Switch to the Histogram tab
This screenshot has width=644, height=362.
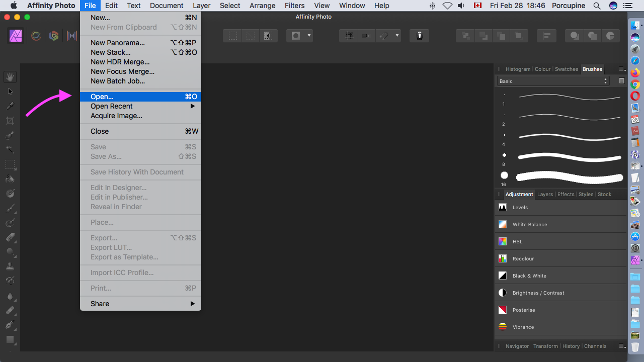(x=518, y=69)
